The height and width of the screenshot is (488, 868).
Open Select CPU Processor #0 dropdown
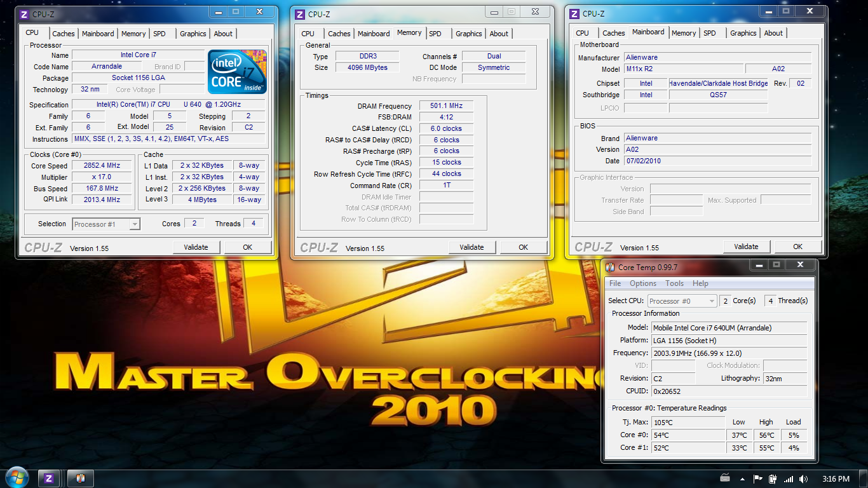click(x=682, y=301)
